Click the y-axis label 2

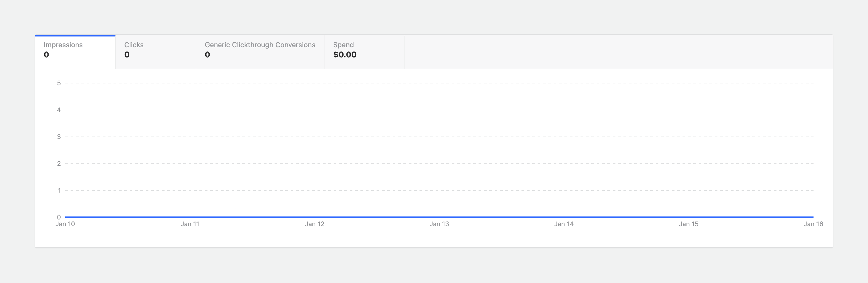(59, 164)
